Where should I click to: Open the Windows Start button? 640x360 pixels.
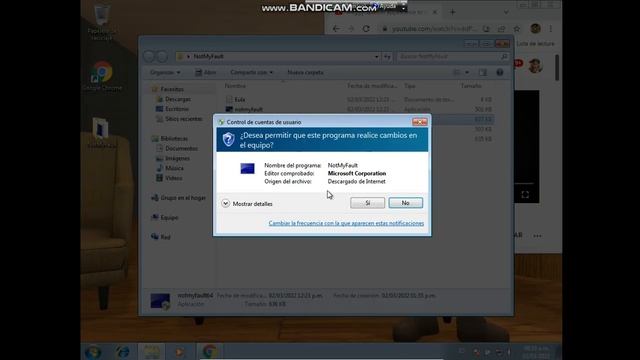(93, 352)
